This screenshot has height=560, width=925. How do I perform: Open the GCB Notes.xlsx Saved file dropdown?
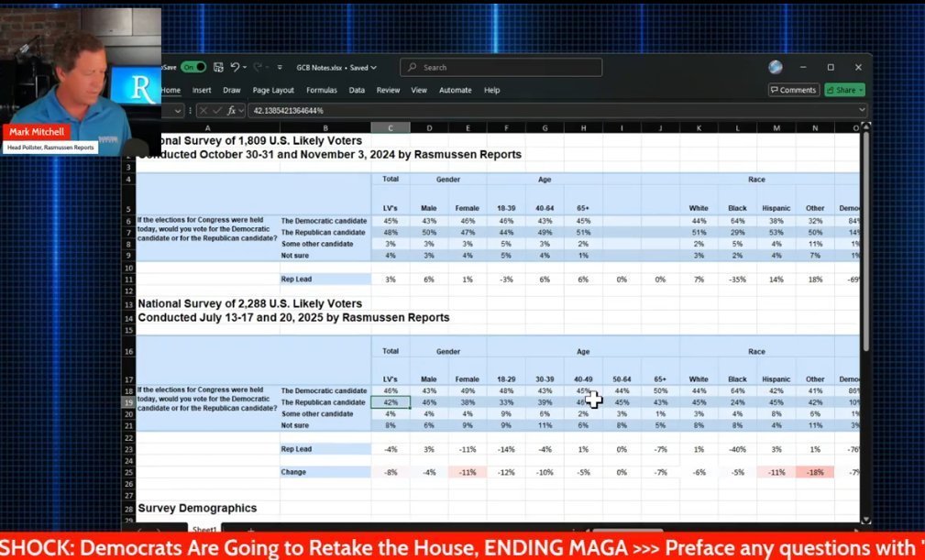[336, 68]
